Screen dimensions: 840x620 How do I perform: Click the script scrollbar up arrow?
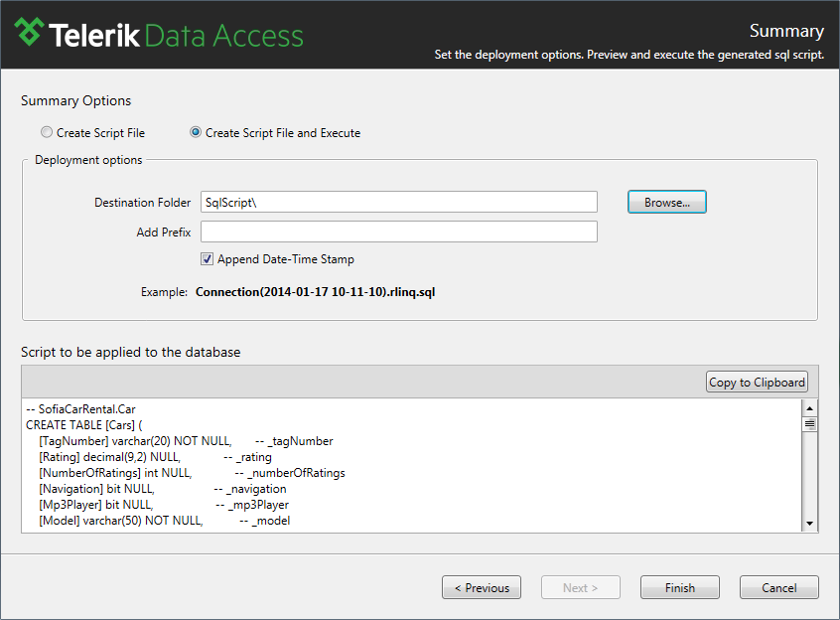809,407
